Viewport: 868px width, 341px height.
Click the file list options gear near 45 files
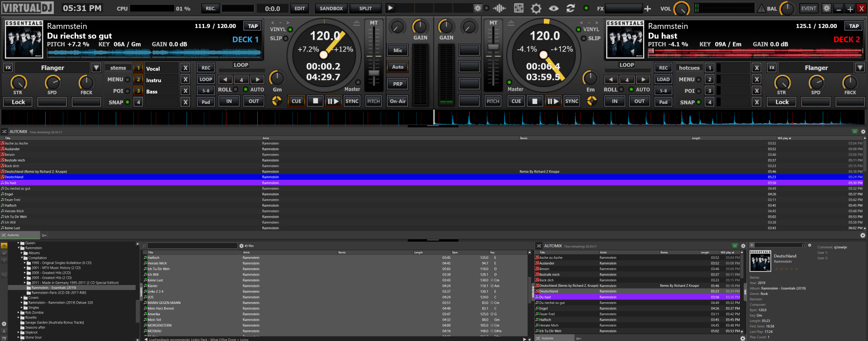[241, 246]
